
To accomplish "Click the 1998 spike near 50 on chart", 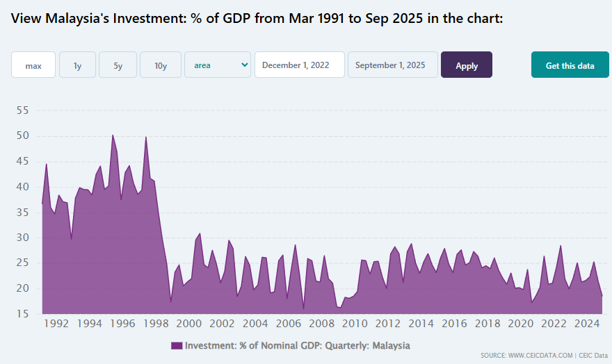I will 145,138.
